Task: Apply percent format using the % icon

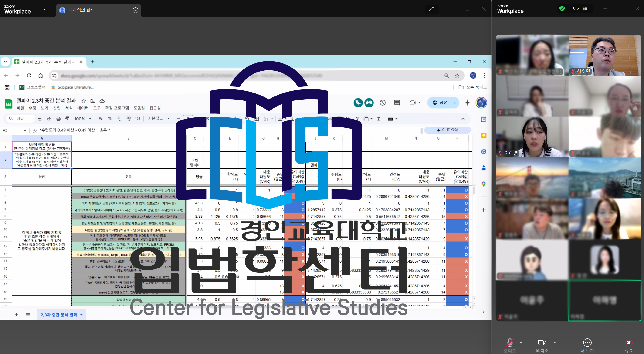Action: (110, 119)
